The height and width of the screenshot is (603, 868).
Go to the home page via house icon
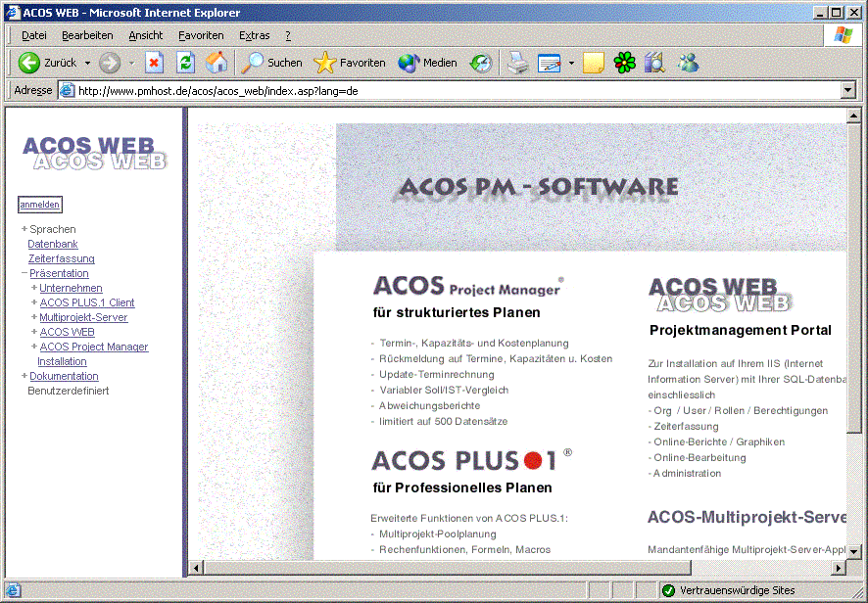pos(217,63)
